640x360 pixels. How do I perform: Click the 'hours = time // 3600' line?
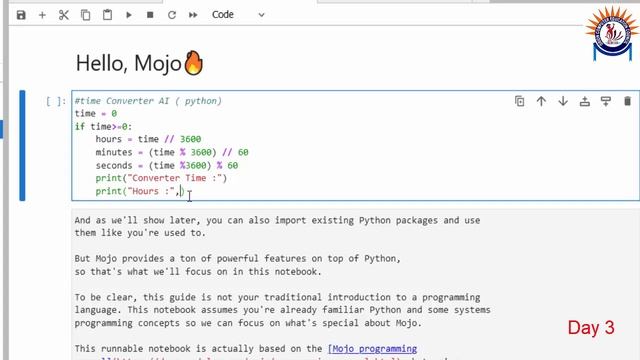pos(148,139)
